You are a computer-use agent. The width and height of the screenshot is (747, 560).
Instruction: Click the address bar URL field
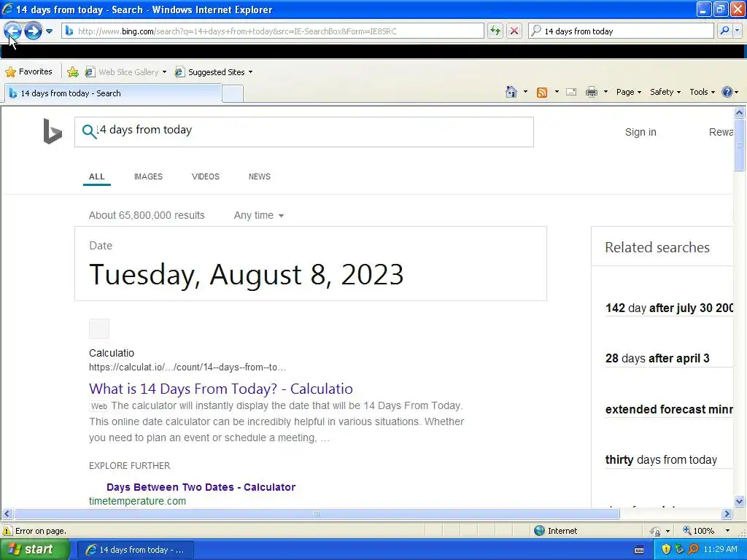pos(273,31)
